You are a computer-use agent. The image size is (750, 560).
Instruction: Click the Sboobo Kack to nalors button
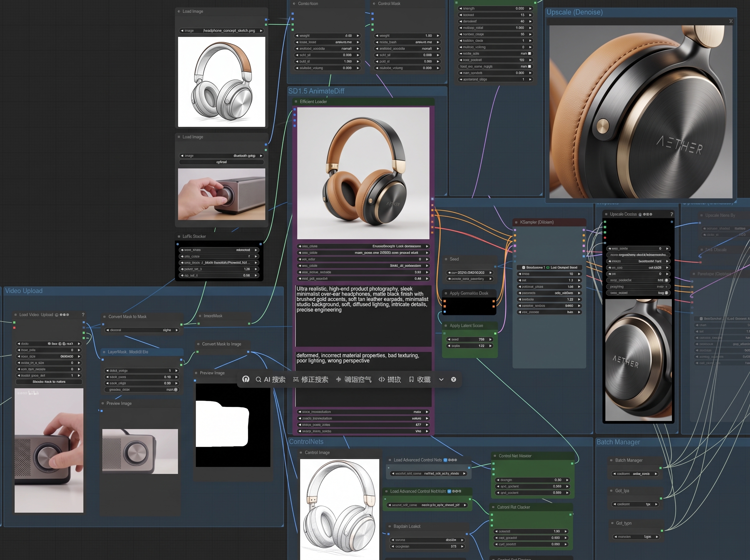tap(49, 382)
